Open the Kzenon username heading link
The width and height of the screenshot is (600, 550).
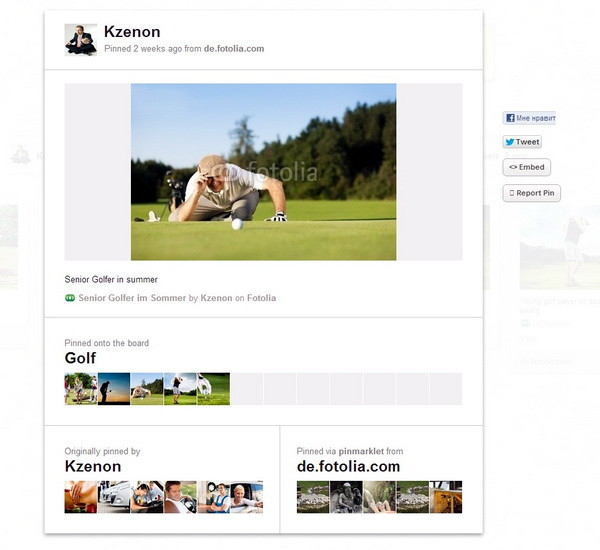[x=132, y=32]
